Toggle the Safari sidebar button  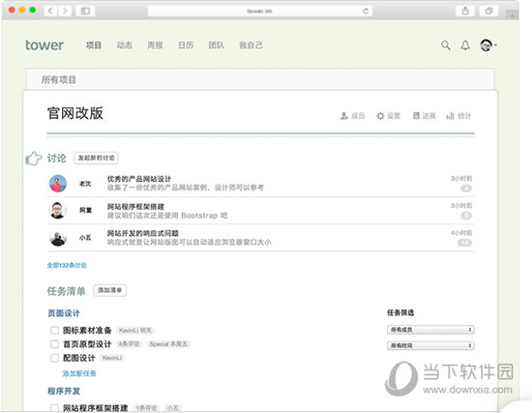(x=85, y=11)
